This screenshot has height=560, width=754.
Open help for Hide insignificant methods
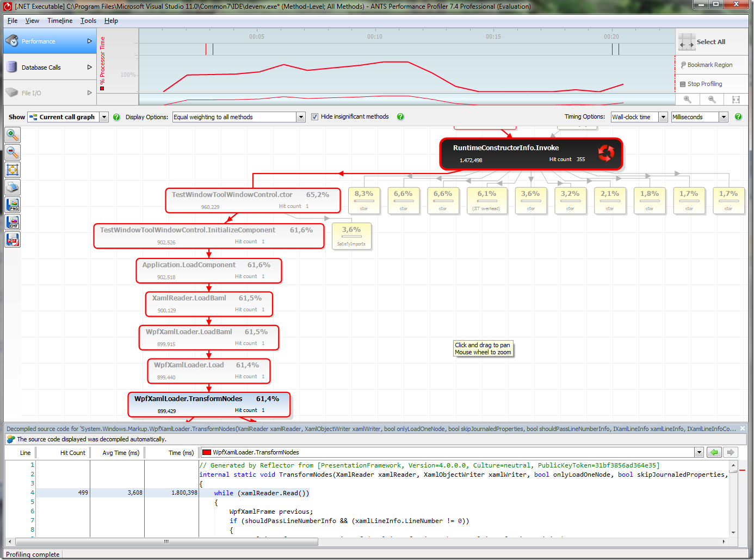(400, 116)
